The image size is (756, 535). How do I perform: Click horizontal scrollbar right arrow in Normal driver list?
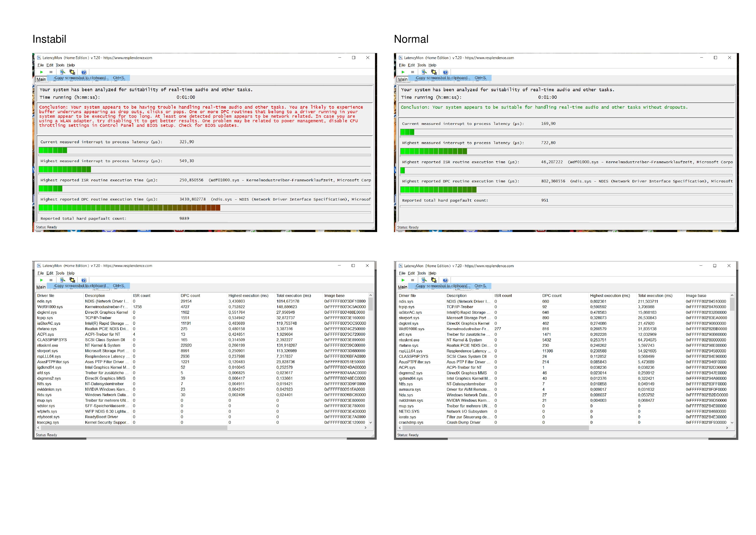[x=727, y=428]
